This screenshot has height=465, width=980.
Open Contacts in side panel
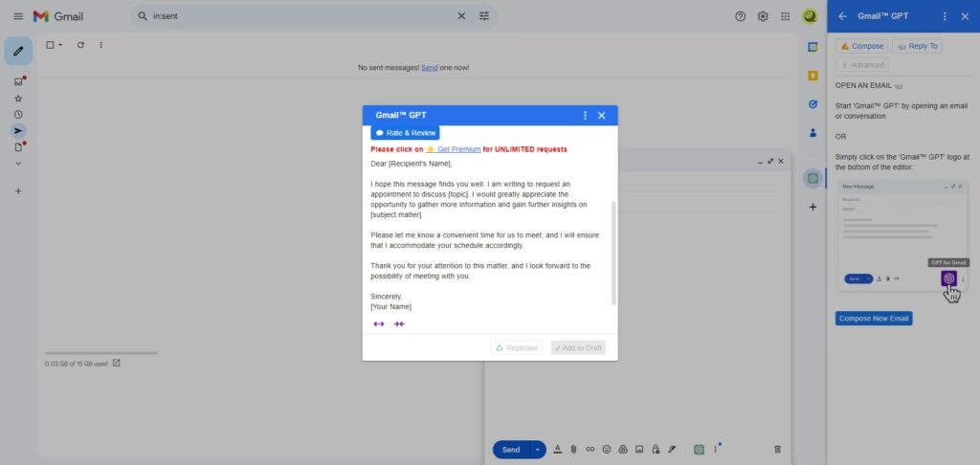pyautogui.click(x=813, y=132)
